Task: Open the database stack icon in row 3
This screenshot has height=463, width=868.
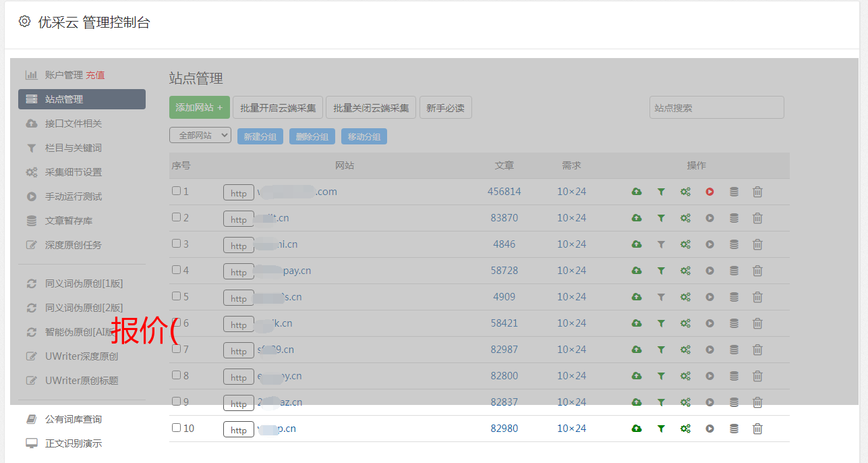Action: point(734,244)
